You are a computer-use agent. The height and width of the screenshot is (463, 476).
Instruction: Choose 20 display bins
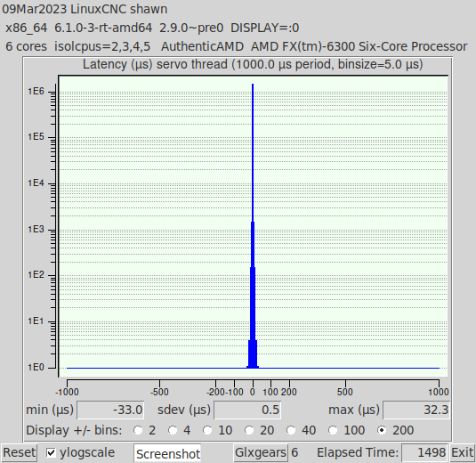click(249, 430)
